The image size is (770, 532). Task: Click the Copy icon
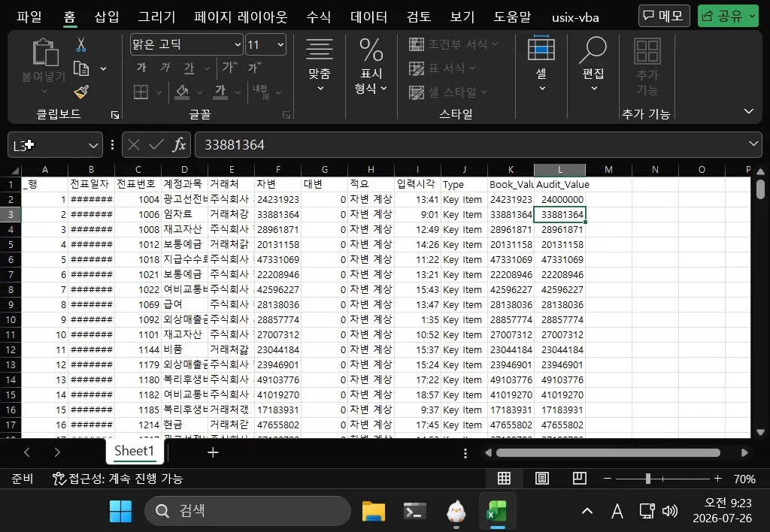coord(81,68)
